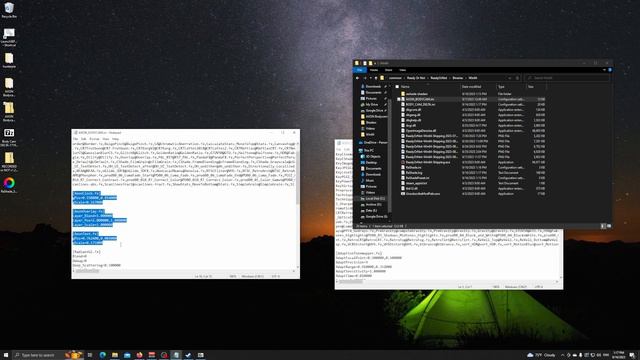Viewport: 640px width, 360px height.
Task: Click the Windows Start button
Action: 6,355
